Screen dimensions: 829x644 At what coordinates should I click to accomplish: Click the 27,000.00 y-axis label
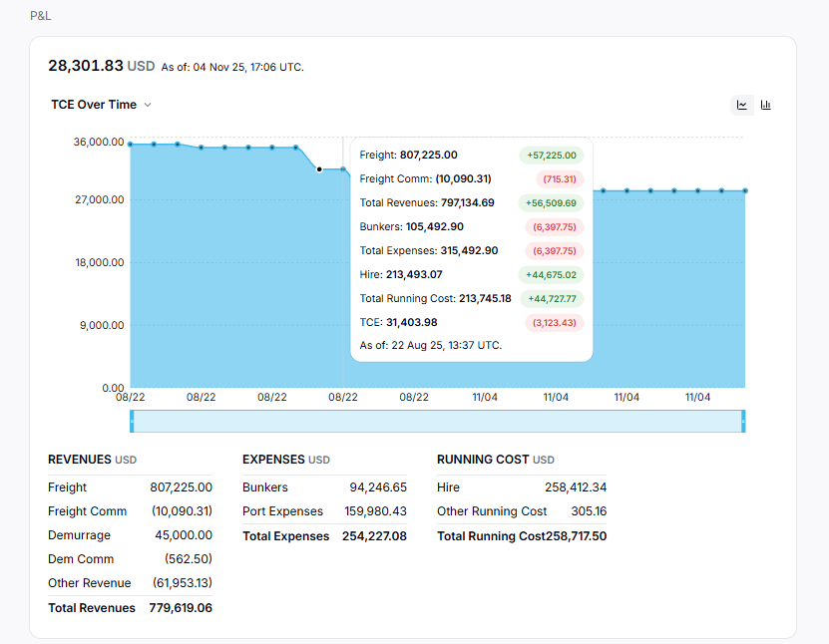[x=100, y=199]
